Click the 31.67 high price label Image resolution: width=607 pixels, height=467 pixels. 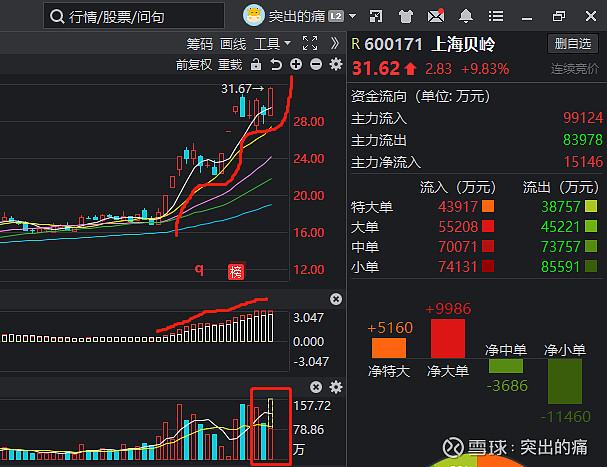pos(236,89)
